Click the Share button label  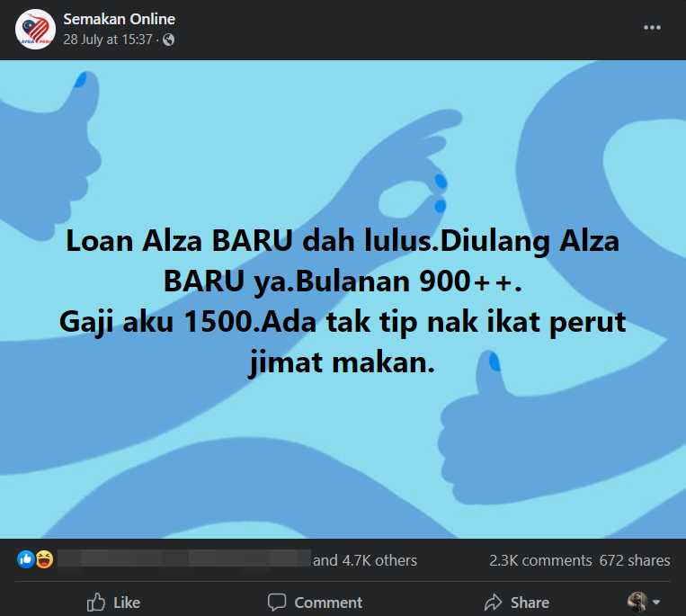coord(530,603)
